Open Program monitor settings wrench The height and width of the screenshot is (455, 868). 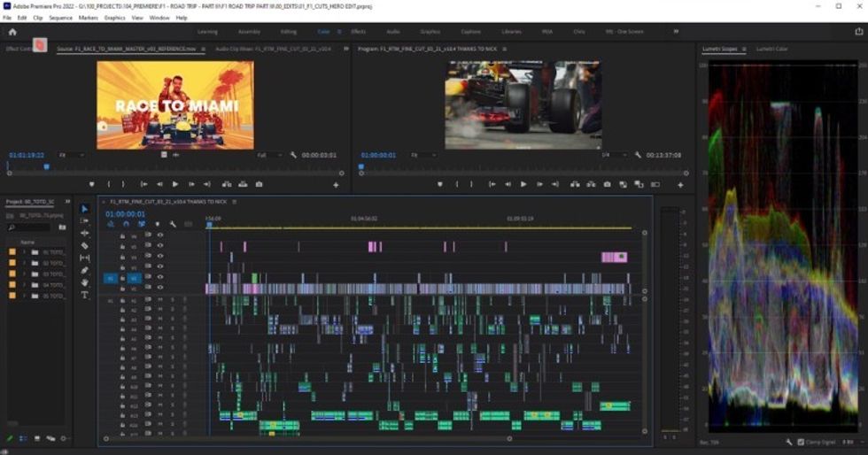coord(638,155)
